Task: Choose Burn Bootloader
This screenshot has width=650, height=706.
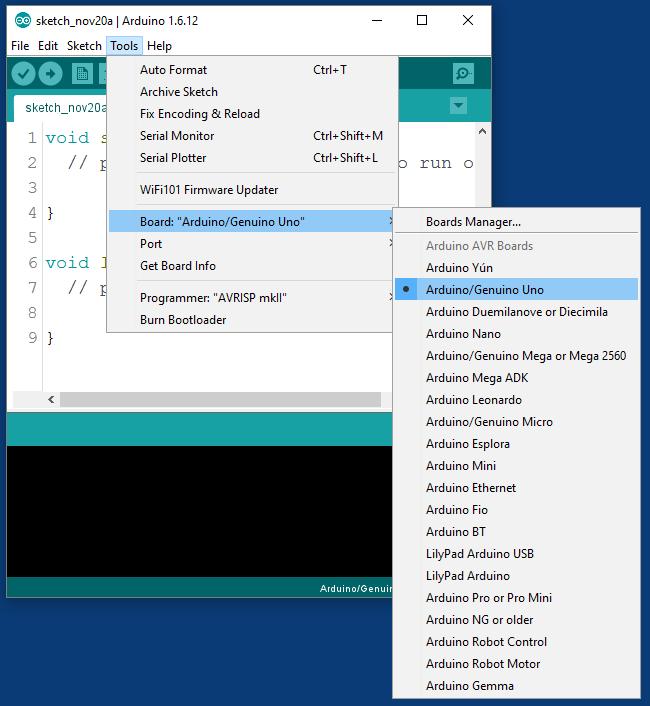Action: pos(251,320)
